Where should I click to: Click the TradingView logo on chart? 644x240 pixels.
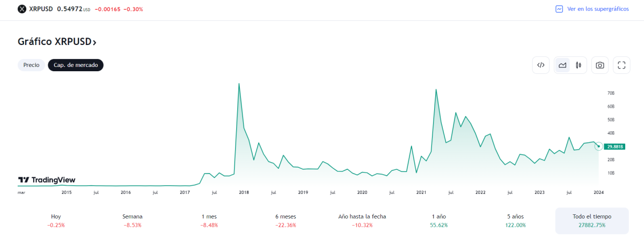coord(47,180)
